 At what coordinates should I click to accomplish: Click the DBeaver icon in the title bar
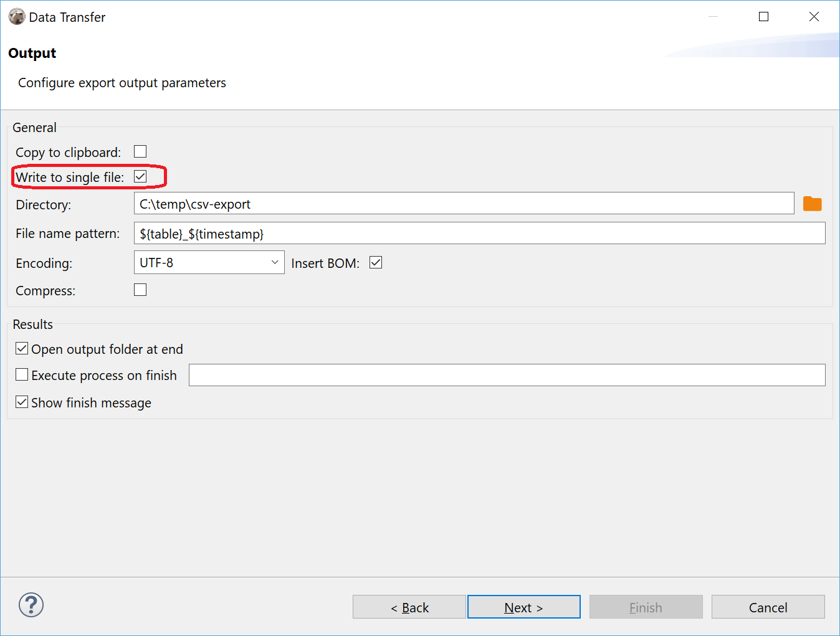coord(17,16)
